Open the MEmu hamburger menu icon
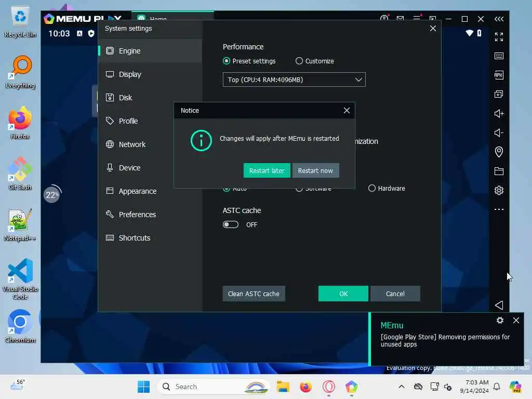This screenshot has height=399, width=532. coord(417,18)
